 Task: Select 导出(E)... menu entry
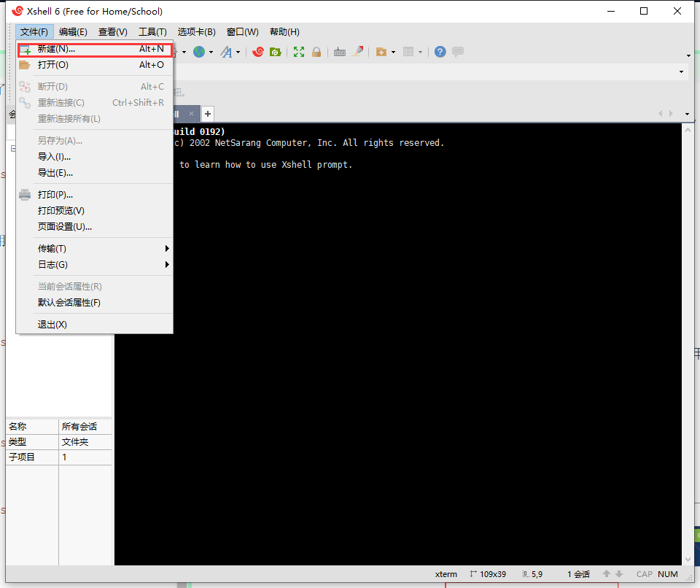tap(94, 173)
